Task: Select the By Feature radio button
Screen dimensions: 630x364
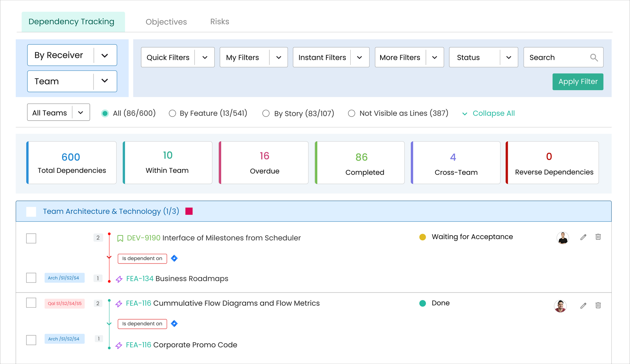Action: pyautogui.click(x=172, y=113)
